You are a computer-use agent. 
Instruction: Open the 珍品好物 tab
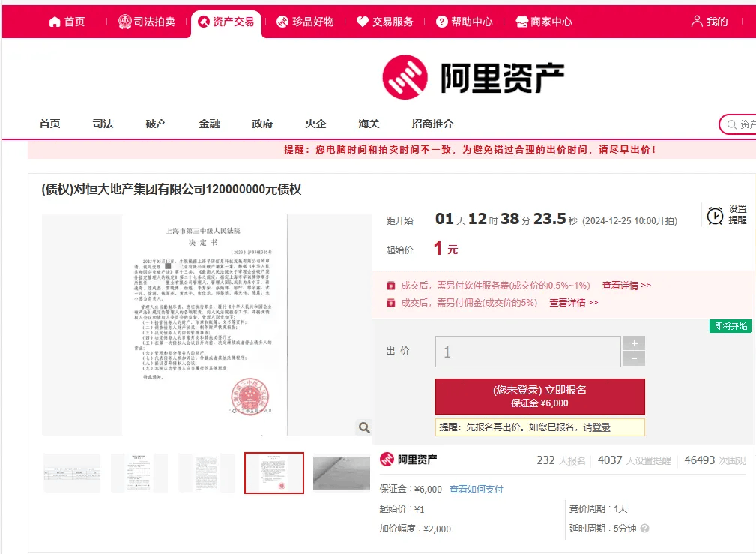coord(305,22)
